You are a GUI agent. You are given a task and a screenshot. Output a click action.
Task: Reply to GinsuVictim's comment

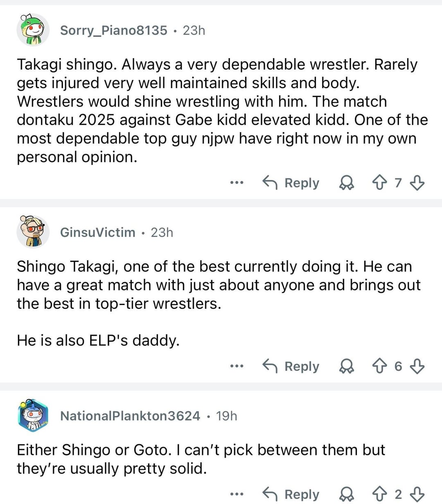pos(291,366)
